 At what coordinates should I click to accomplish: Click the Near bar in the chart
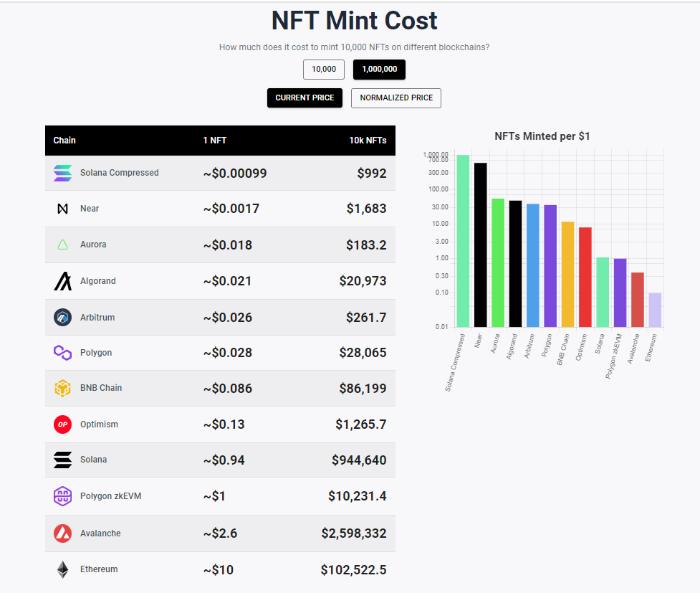coord(480,245)
